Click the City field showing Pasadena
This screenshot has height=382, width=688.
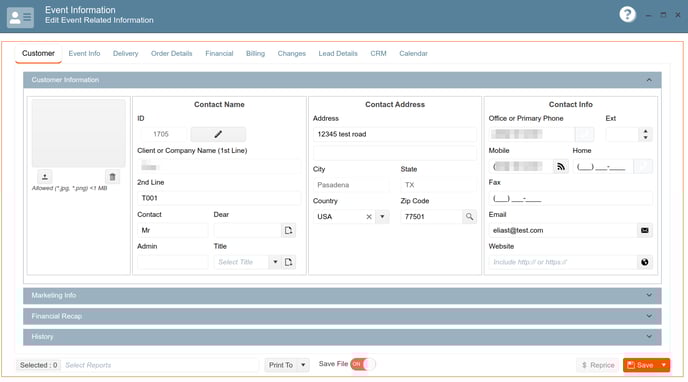click(351, 185)
